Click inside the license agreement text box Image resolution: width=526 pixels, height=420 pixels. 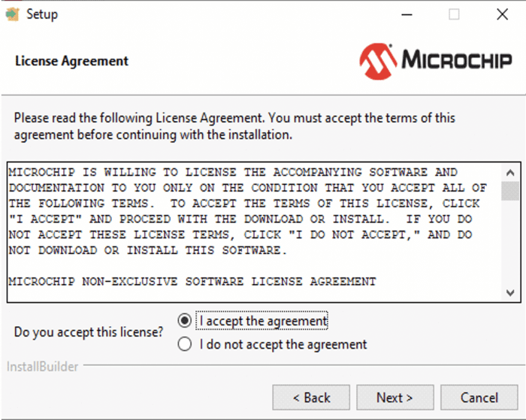[248, 233]
